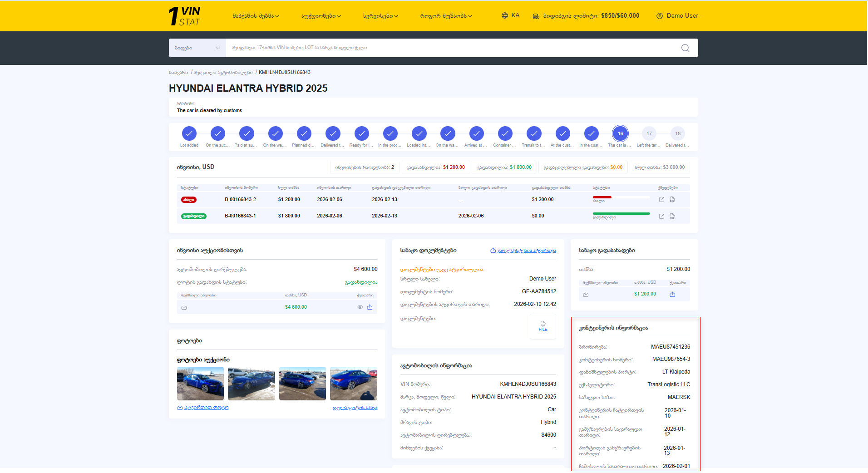Select status step 17 'Left the ter...'
Image resolution: width=868 pixels, height=473 pixels.
[x=649, y=133]
